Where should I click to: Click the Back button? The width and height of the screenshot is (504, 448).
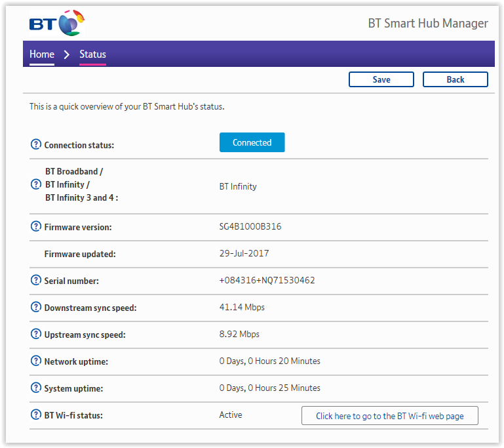click(x=455, y=79)
